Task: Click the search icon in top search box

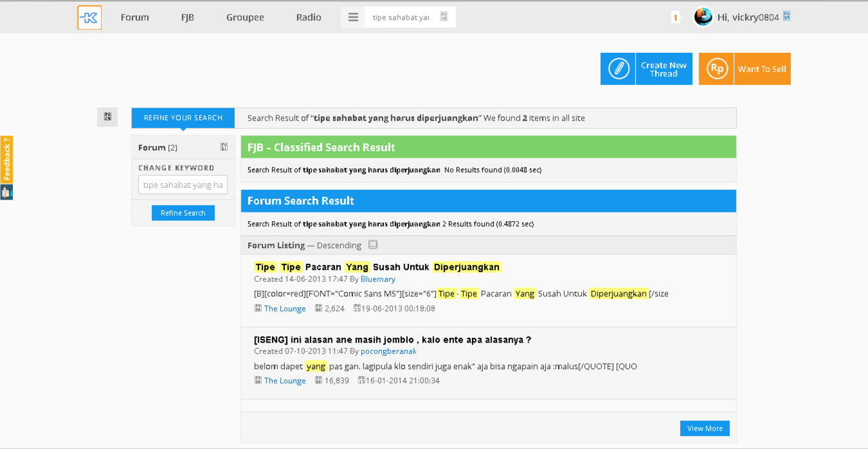Action: [444, 17]
